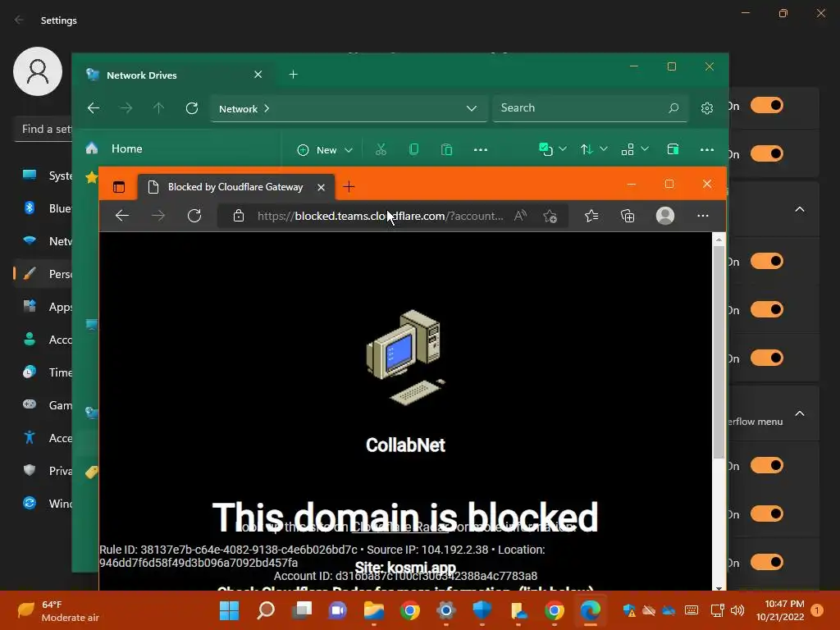The width and height of the screenshot is (840, 630).
Task: Refresh the Network Drives folder view
Action: point(192,108)
